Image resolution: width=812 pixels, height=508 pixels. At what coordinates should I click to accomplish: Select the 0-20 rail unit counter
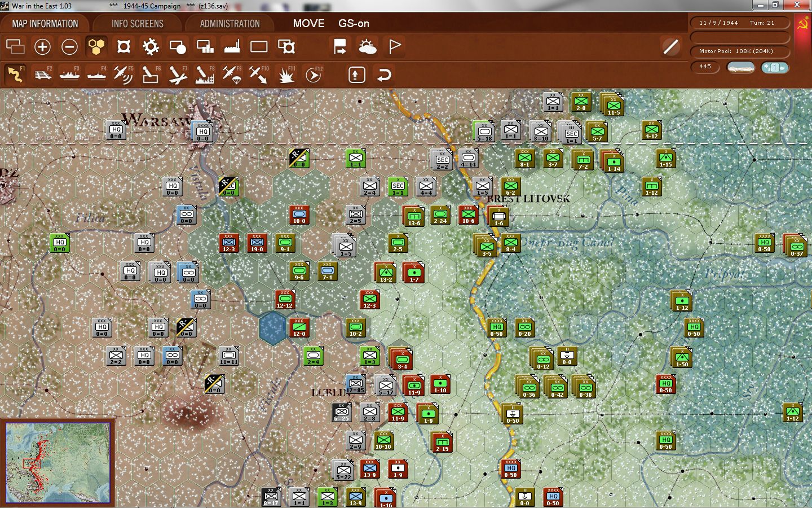[524, 328]
